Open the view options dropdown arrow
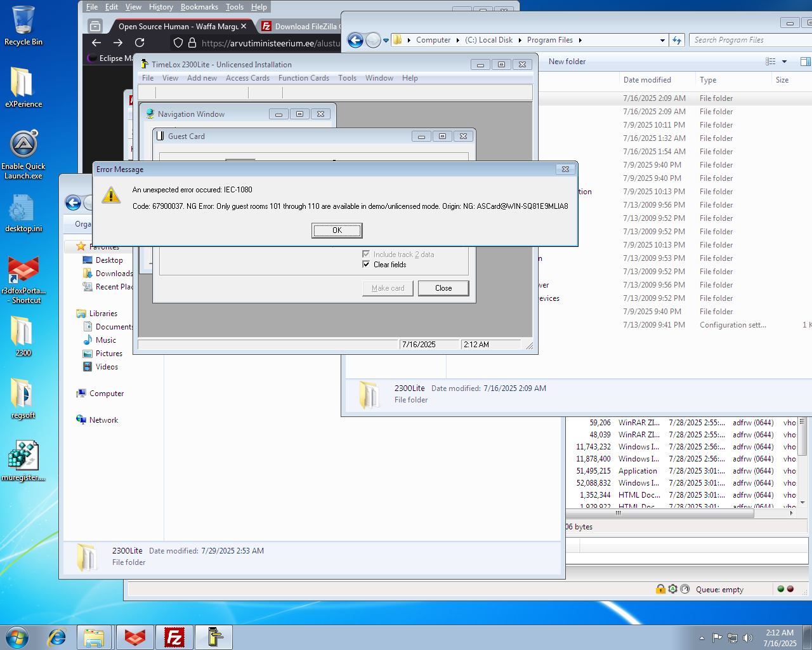 [x=784, y=62]
